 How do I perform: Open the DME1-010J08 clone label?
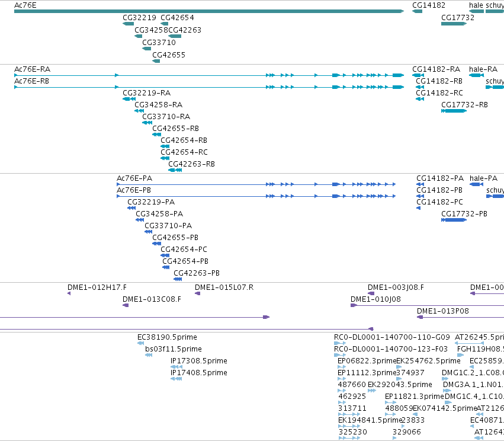pyautogui.click(x=375, y=299)
